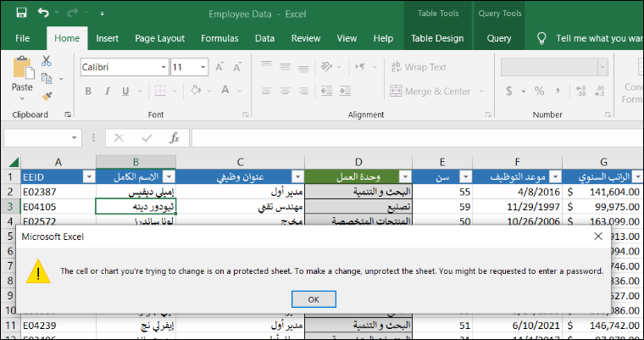Open filter dropdown for وحدة العمل column
This screenshot has width=644, height=340.
pyautogui.click(x=405, y=177)
